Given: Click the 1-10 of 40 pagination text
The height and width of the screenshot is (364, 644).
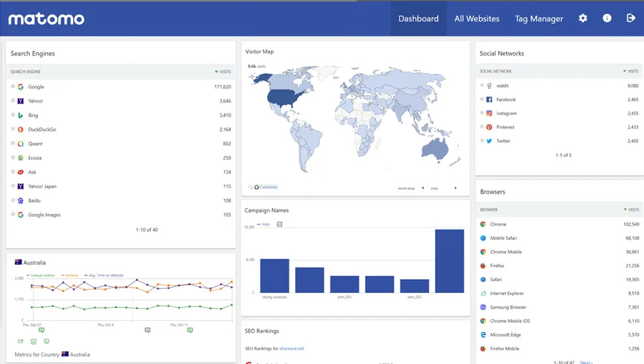Looking at the screenshot, I should [146, 230].
